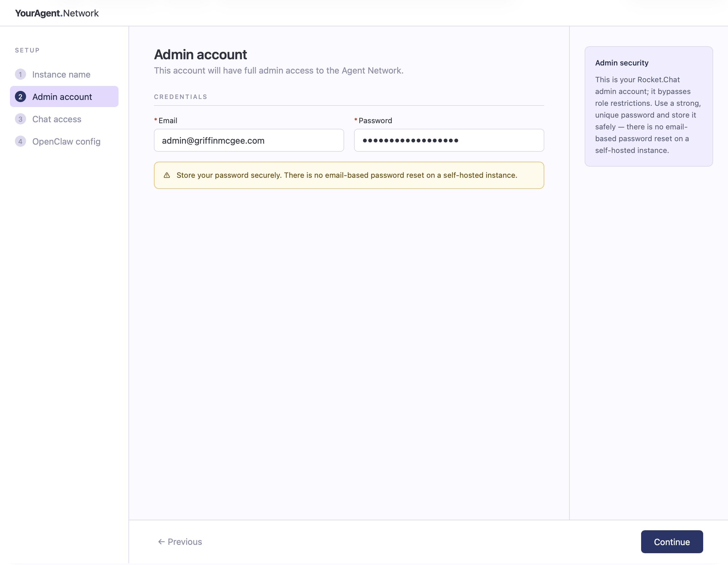Click the step 3 number badge
This screenshot has width=728, height=565.
pyautogui.click(x=20, y=119)
